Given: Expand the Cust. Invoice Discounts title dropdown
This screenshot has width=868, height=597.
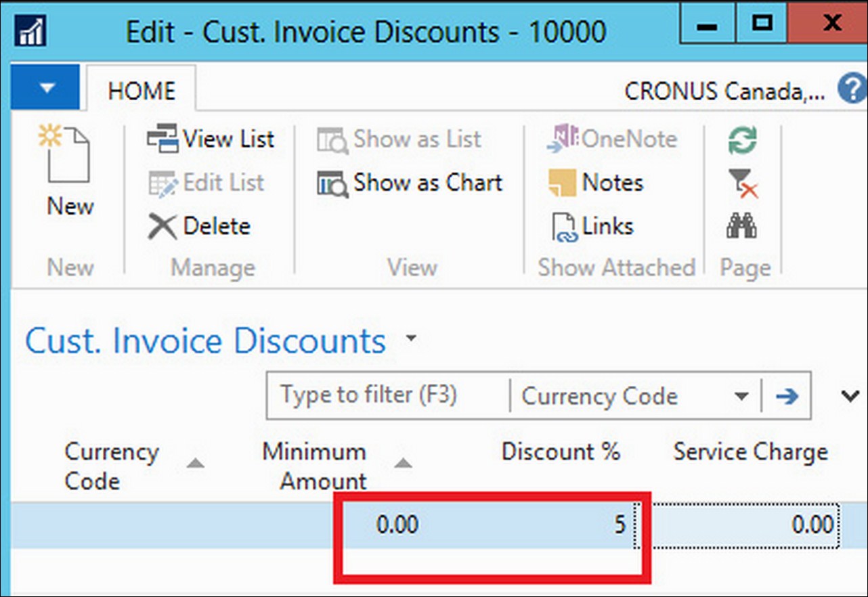Looking at the screenshot, I should tap(411, 337).
